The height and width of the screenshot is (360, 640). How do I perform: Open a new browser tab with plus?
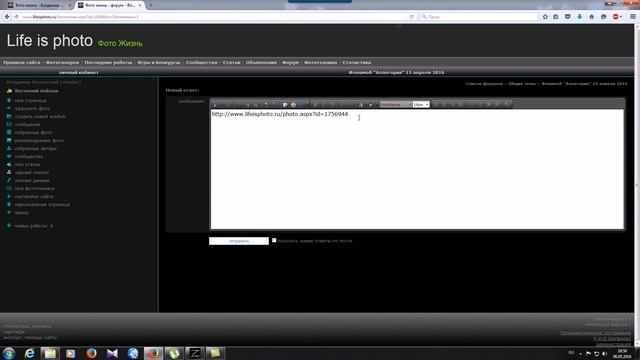point(151,5)
